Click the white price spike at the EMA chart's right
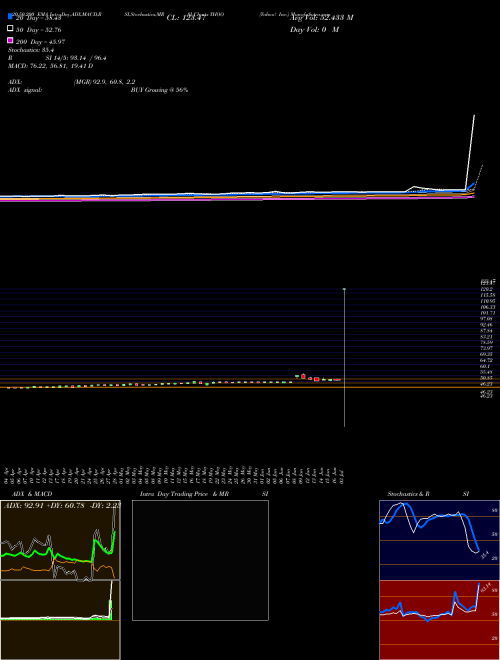Screen dimensions: 500x660 (x=470, y=152)
